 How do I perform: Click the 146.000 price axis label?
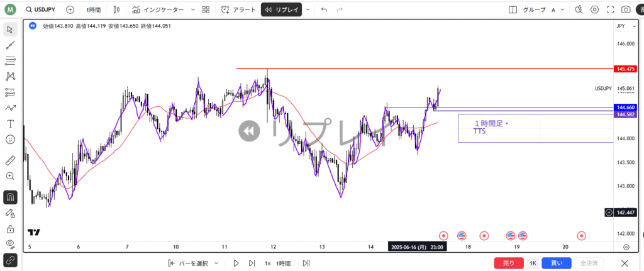point(626,43)
